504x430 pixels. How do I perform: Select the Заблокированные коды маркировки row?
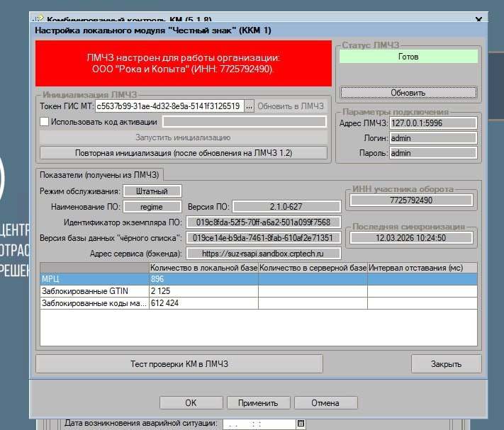click(x=259, y=303)
